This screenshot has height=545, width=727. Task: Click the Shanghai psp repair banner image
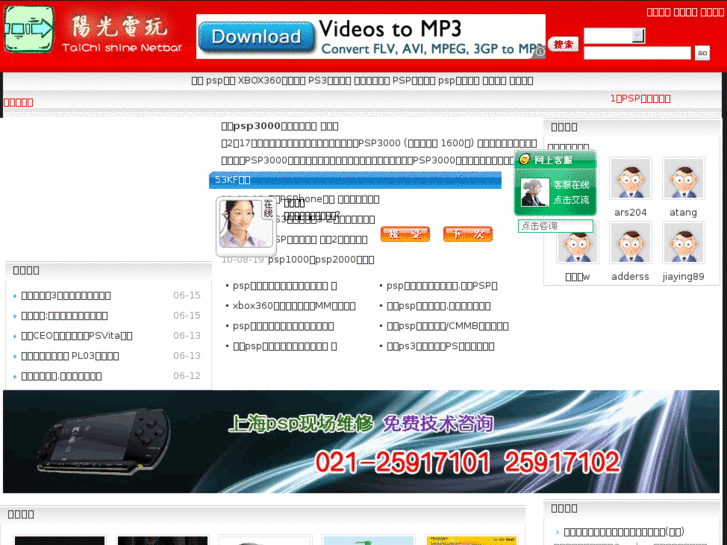[x=361, y=441]
